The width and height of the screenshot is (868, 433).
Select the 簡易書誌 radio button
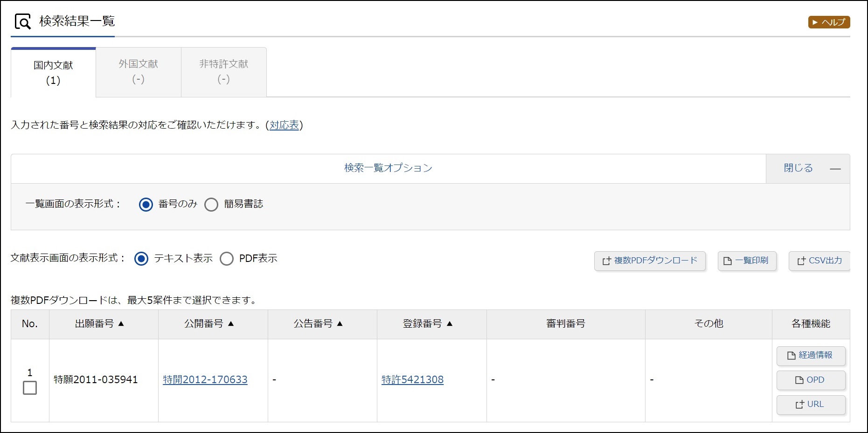coord(211,205)
